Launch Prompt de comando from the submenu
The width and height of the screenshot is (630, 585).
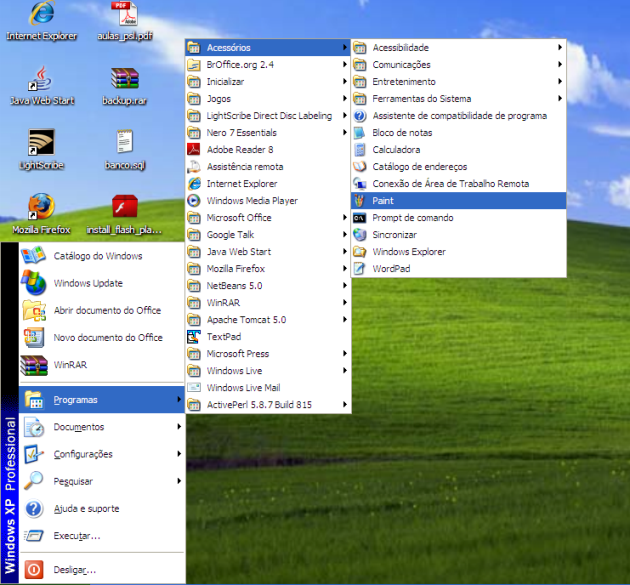(x=412, y=218)
